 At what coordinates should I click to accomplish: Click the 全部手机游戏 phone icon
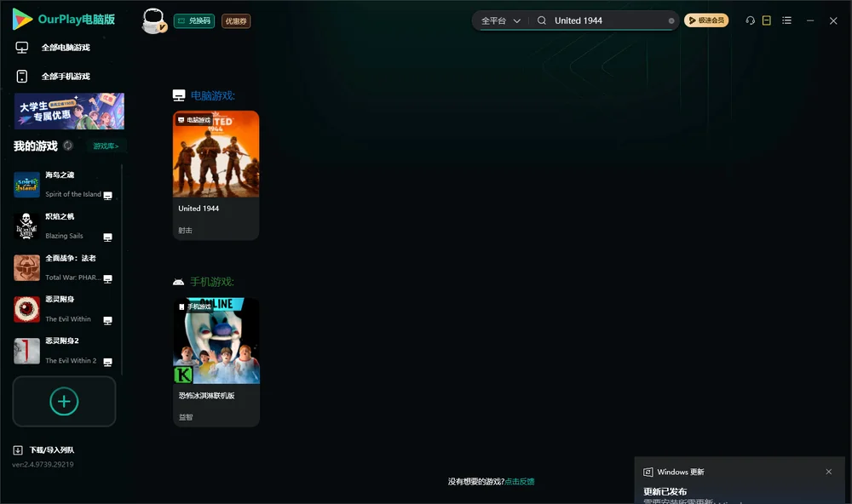point(22,77)
